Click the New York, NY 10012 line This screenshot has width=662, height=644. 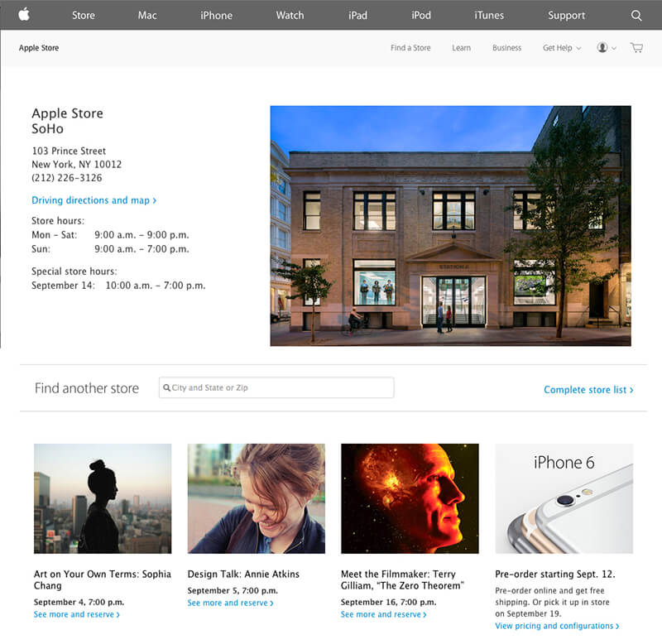pyautogui.click(x=76, y=164)
